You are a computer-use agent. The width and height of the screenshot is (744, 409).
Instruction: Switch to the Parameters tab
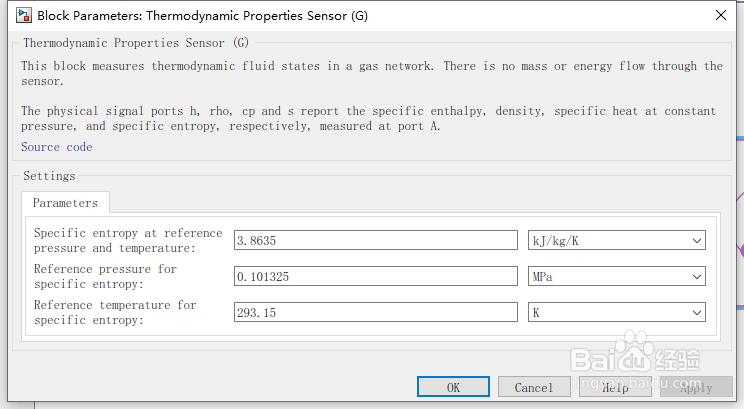click(x=65, y=203)
